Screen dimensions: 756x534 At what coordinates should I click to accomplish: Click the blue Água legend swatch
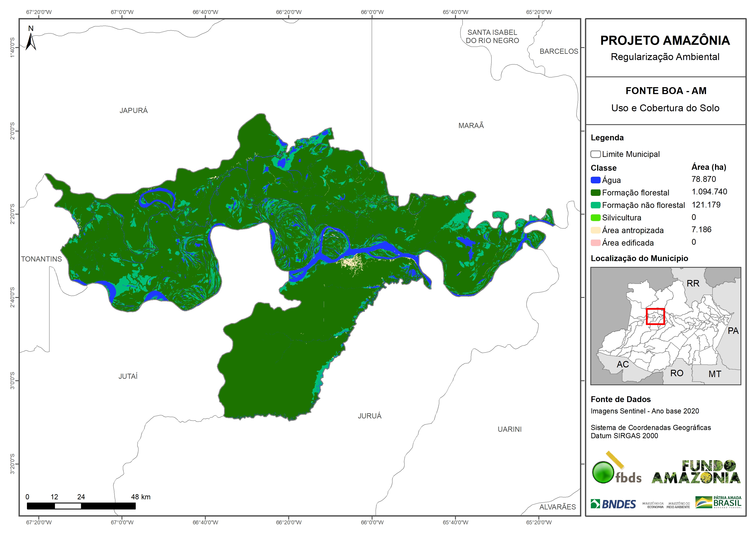pos(595,180)
